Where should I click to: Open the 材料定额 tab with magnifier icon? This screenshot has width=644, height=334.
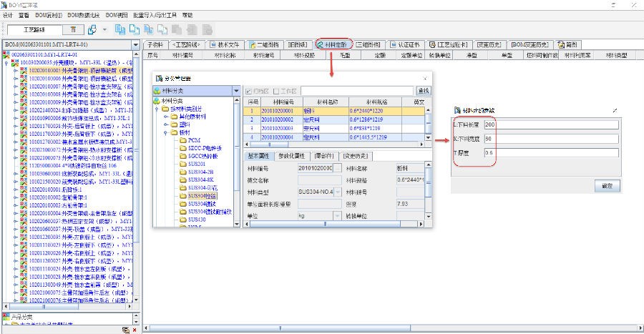(333, 44)
